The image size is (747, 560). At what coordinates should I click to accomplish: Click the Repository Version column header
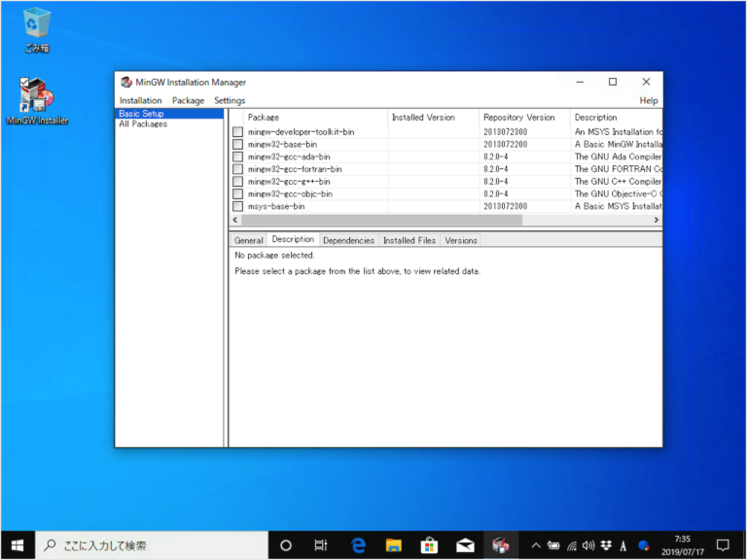[524, 117]
